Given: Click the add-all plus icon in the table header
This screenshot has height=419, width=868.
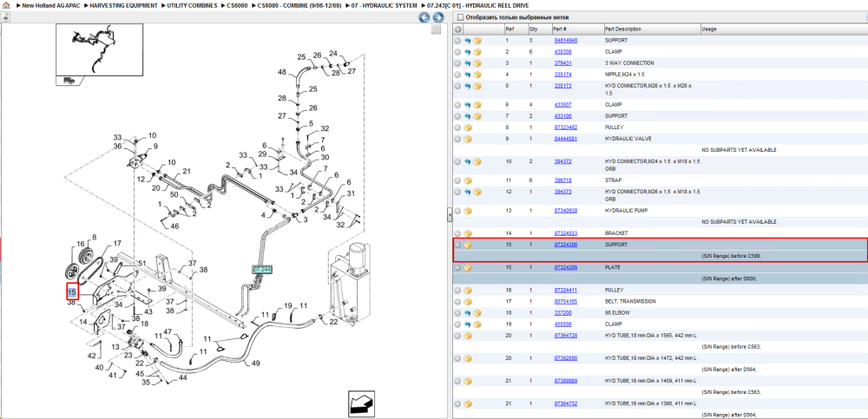Looking at the screenshot, I should click(x=457, y=29).
